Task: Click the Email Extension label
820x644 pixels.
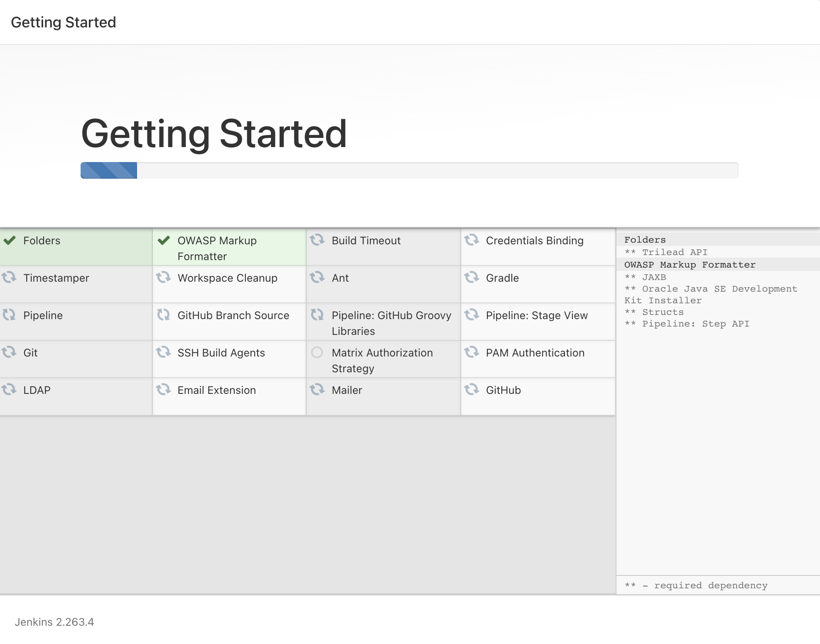Action: 216,390
